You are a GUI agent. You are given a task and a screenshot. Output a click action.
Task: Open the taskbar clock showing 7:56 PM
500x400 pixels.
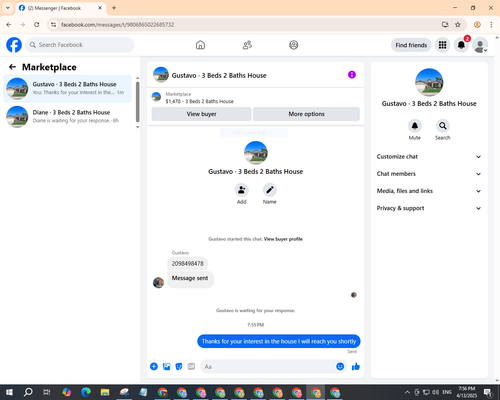tap(467, 392)
